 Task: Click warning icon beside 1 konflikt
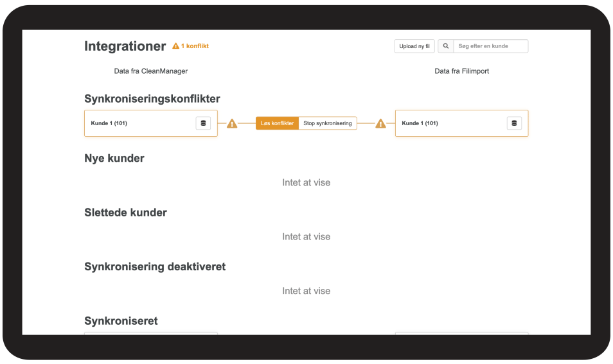176,46
